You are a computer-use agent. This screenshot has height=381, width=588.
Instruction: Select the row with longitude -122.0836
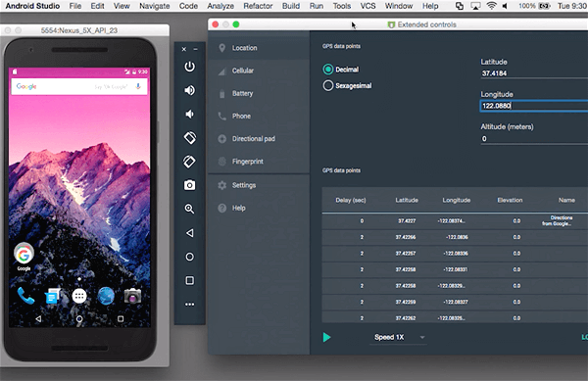(x=455, y=237)
